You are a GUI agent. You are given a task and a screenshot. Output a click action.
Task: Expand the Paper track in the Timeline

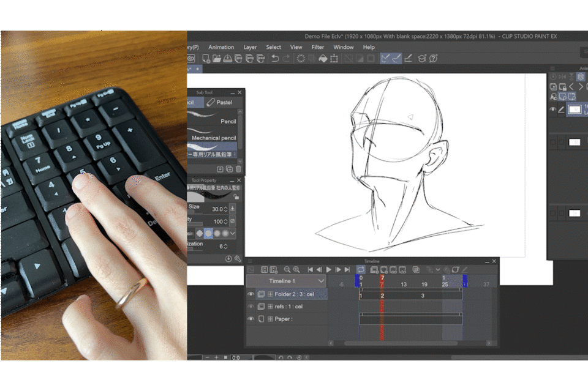(270, 319)
